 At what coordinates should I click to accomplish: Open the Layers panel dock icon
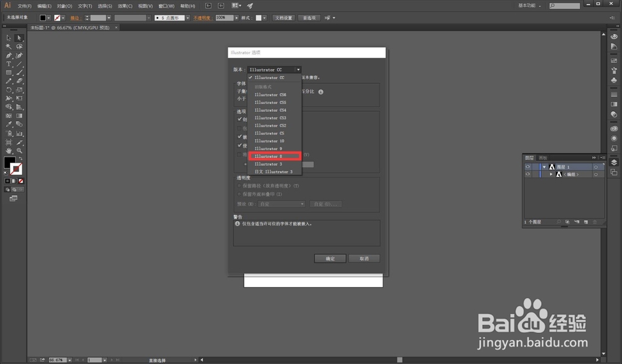614,162
